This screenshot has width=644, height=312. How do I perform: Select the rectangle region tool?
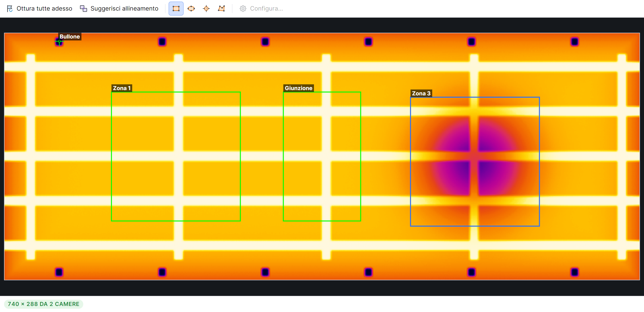click(176, 9)
